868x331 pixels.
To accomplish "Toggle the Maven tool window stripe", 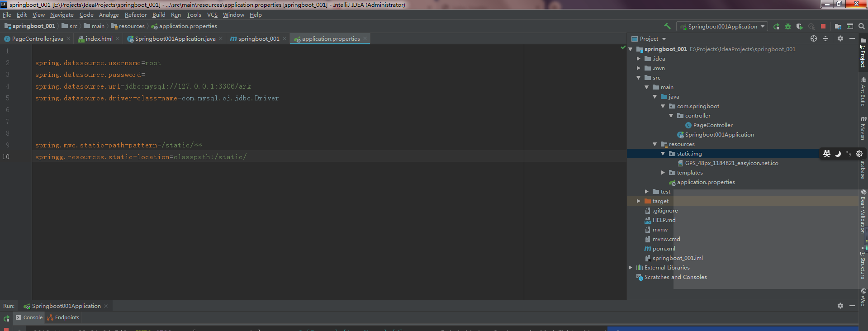I will pyautogui.click(x=863, y=128).
